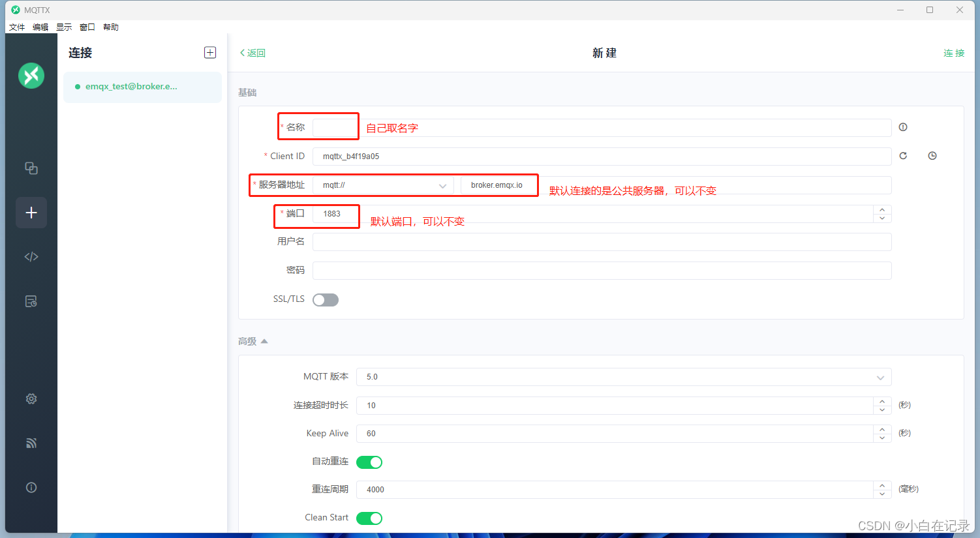980x538 pixels.
Task: Decrease 重连周期 with down arrow
Action: click(x=882, y=494)
